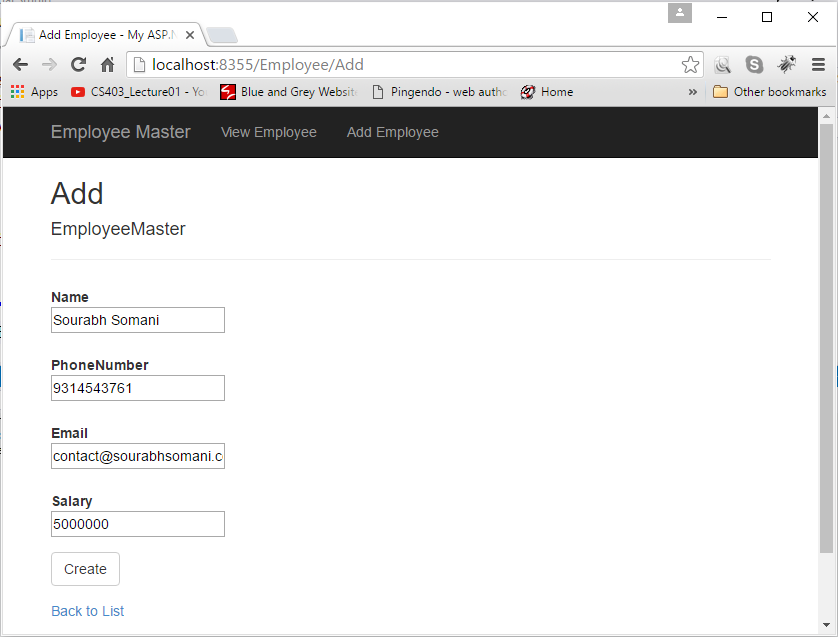Click the magnifier extension icon

(723, 65)
